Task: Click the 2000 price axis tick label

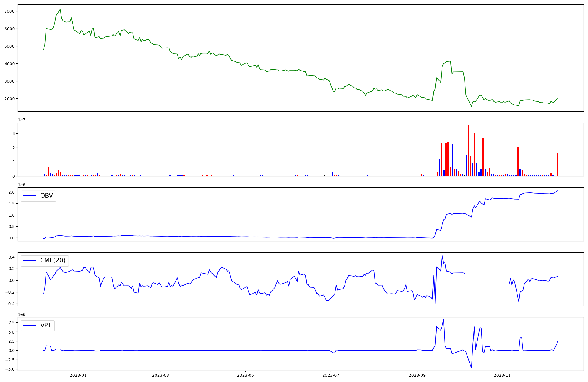Action: 10,99
